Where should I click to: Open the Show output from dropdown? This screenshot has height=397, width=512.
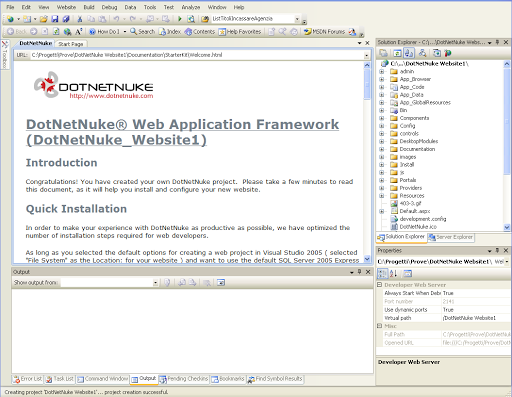(x=155, y=283)
